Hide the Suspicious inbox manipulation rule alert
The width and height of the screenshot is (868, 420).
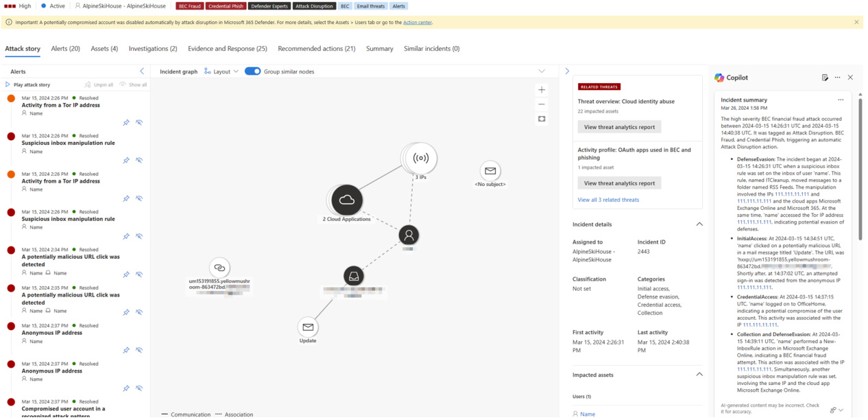[x=139, y=161]
